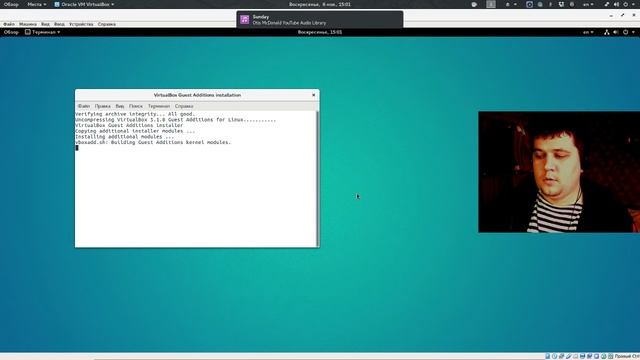Open terminal Поиск menu
The image size is (640, 360).
[x=136, y=106]
